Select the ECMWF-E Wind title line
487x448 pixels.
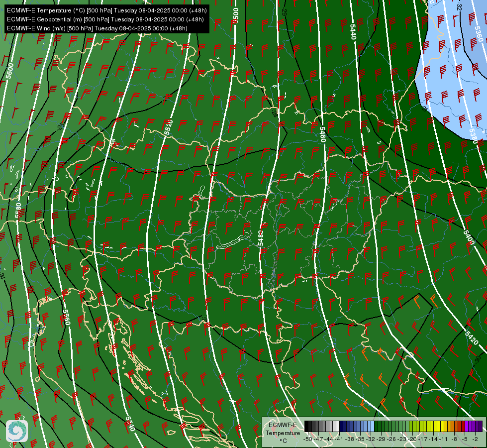pos(97,28)
